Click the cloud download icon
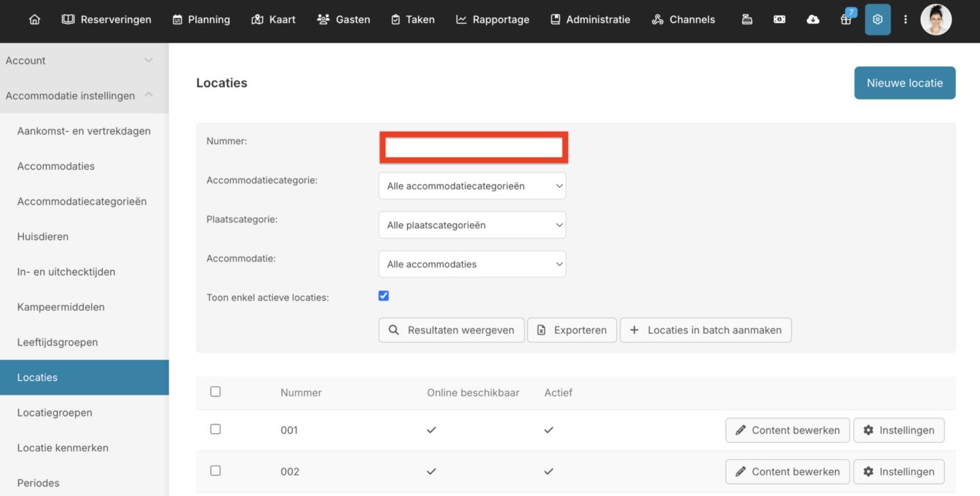This screenshot has height=496, width=980. pos(813,20)
